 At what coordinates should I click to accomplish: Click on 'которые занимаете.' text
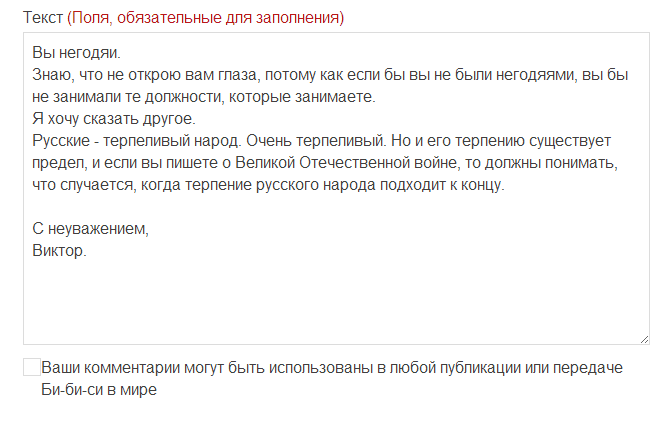point(302,97)
